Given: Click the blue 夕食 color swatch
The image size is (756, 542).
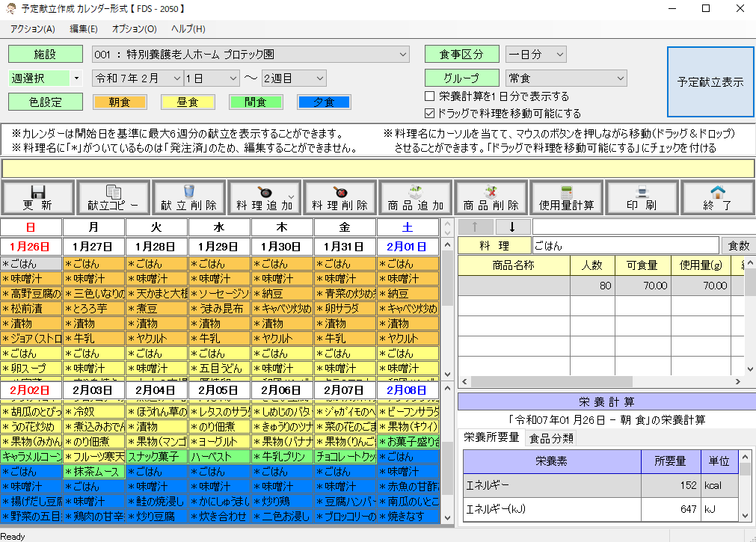Looking at the screenshot, I should [x=324, y=102].
